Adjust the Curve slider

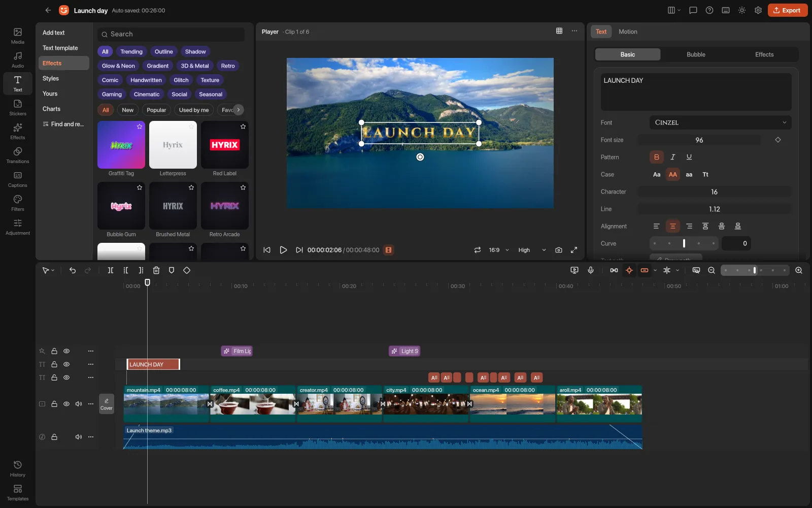(x=684, y=243)
